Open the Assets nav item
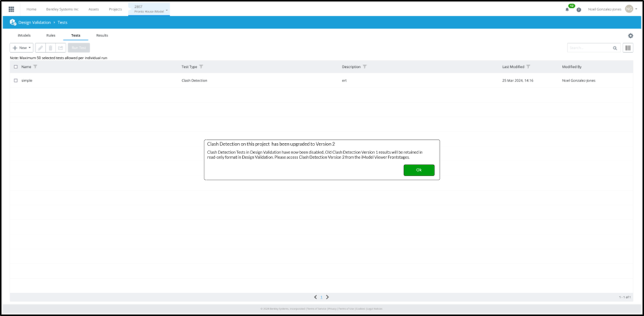Viewport: 644px width, 316px height. (94, 9)
